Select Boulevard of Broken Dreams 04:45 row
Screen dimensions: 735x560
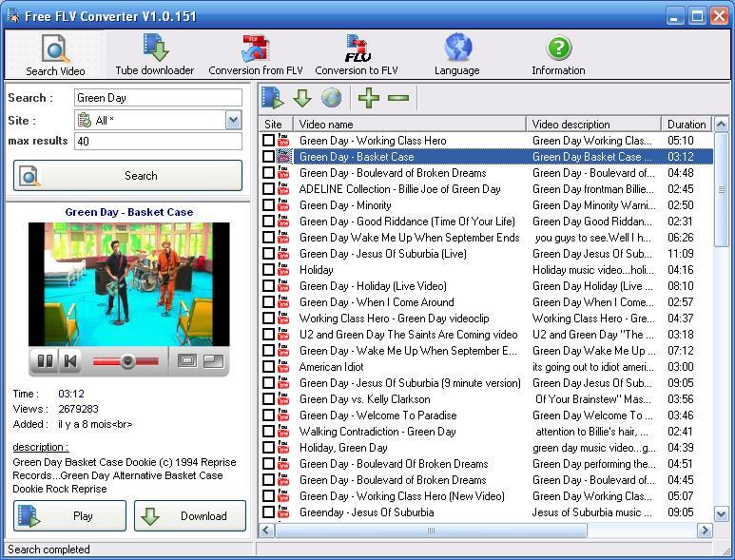(486, 480)
